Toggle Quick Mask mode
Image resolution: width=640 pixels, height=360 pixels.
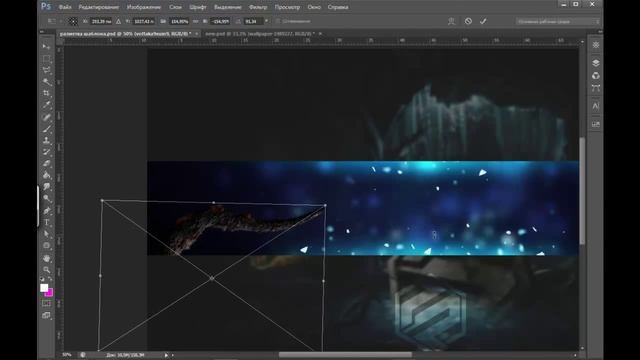47,303
